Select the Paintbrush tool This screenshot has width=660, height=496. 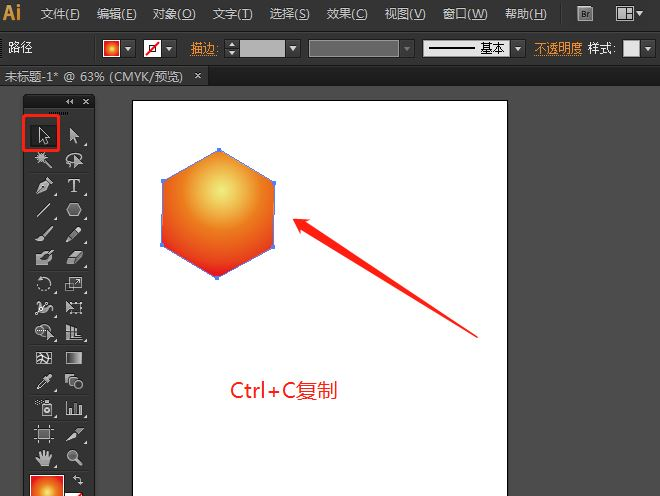point(44,234)
